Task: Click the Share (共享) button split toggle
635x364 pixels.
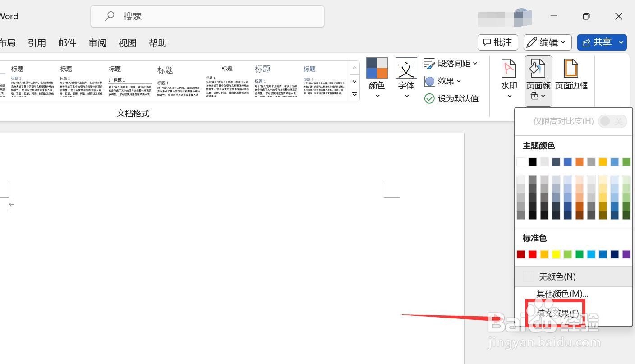Action: [621, 42]
